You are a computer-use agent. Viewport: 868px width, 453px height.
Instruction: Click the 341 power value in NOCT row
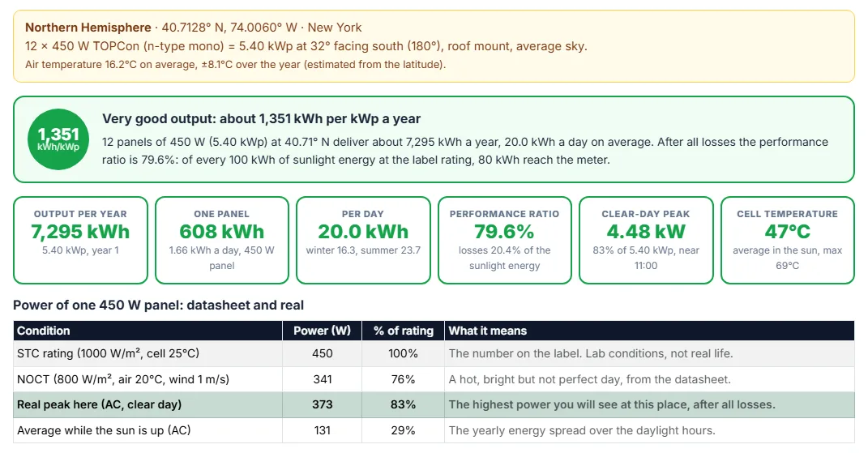323,379
